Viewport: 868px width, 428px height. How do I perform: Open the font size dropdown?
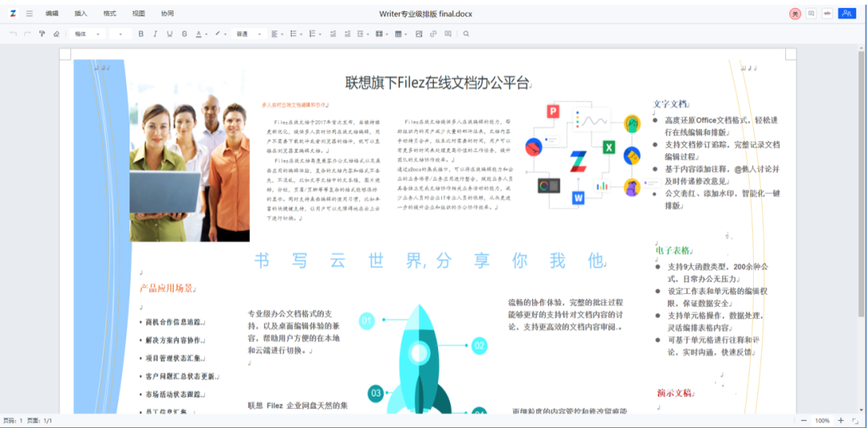click(120, 34)
